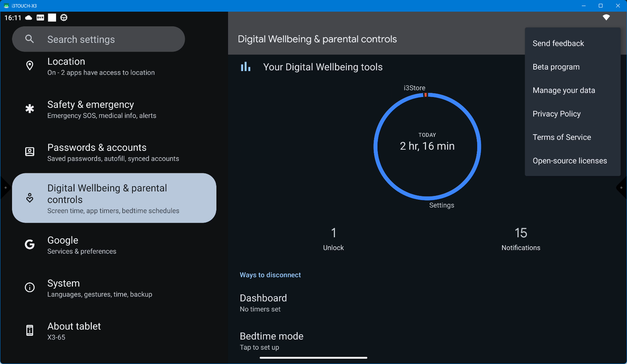Viewport: 627px width, 364px height.
Task: Type in the Search settings field
Action: coord(109,39)
